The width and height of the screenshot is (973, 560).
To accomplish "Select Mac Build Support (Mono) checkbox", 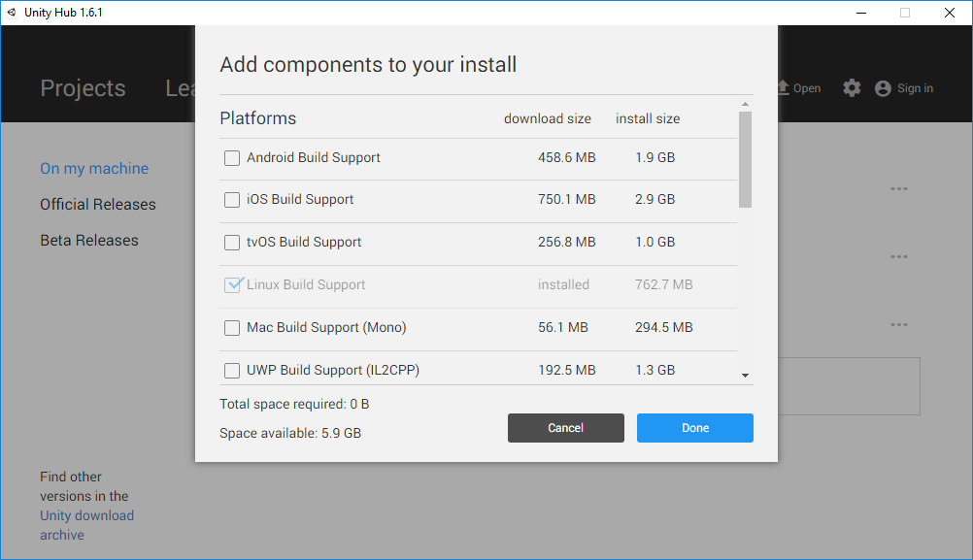I will pyautogui.click(x=231, y=327).
